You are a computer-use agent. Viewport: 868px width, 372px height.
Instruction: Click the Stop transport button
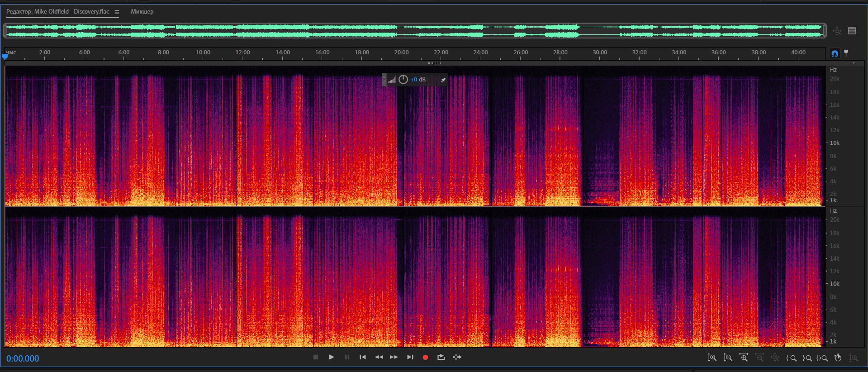[316, 358]
